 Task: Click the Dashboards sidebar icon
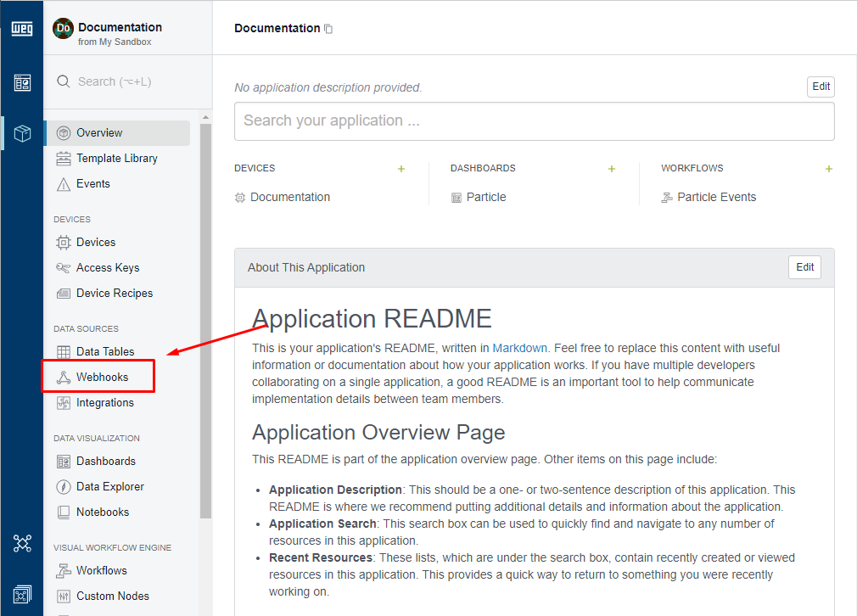[x=64, y=462]
